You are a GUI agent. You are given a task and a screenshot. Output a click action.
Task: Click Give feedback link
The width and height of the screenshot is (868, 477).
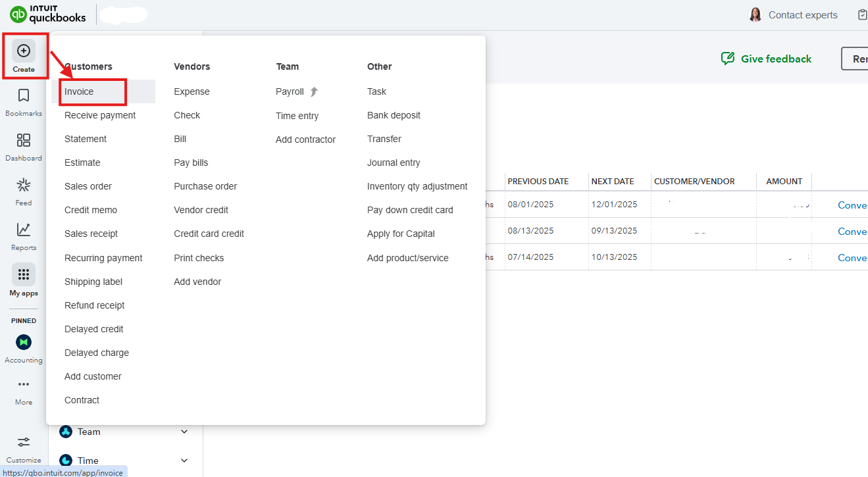pos(767,59)
